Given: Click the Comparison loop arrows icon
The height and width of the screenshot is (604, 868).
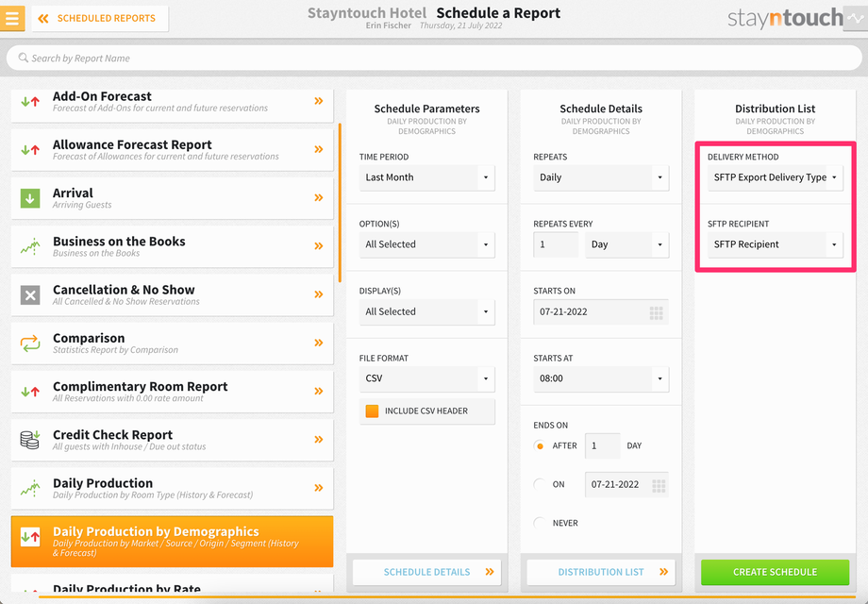Looking at the screenshot, I should (x=30, y=344).
